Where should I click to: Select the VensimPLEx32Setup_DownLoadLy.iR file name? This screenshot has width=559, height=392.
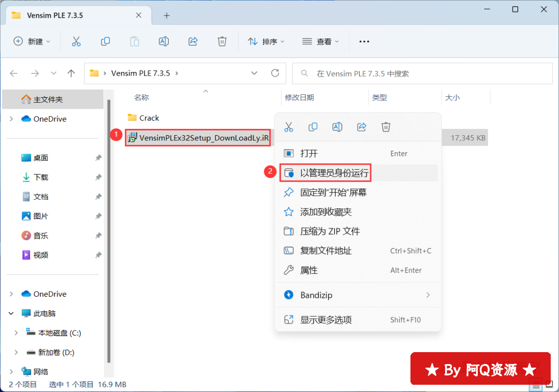coord(204,138)
